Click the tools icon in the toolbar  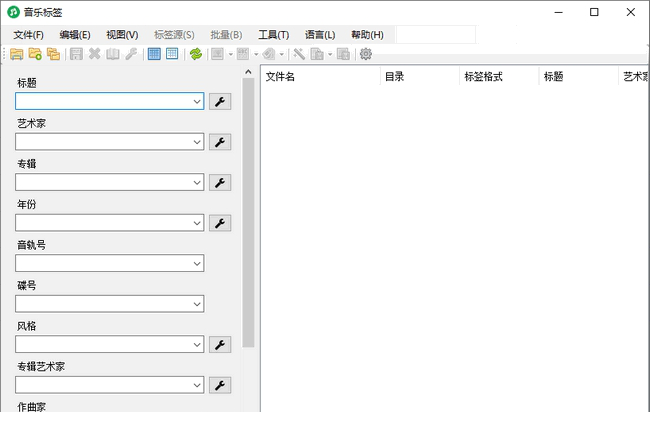click(x=299, y=54)
